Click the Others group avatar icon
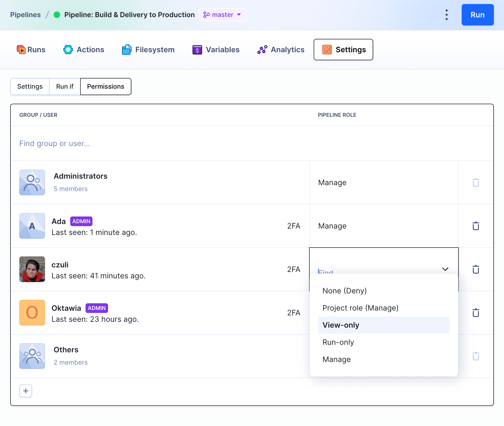The height and width of the screenshot is (426, 504). pos(32,356)
